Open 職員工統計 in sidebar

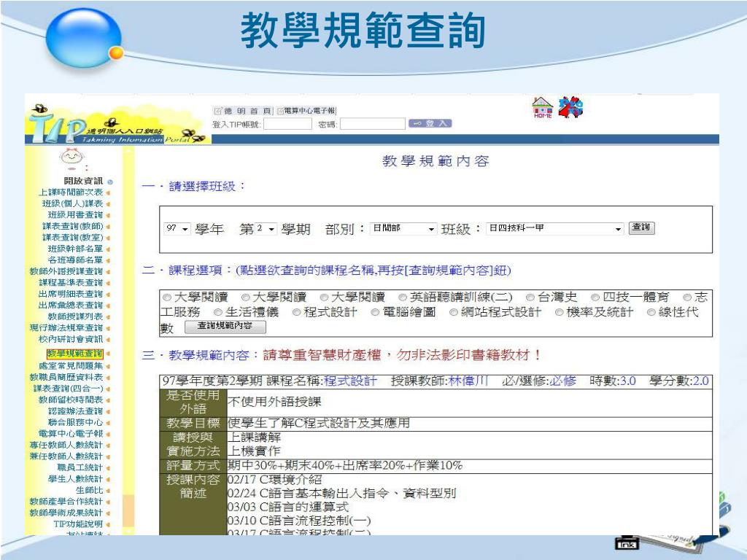80,467
